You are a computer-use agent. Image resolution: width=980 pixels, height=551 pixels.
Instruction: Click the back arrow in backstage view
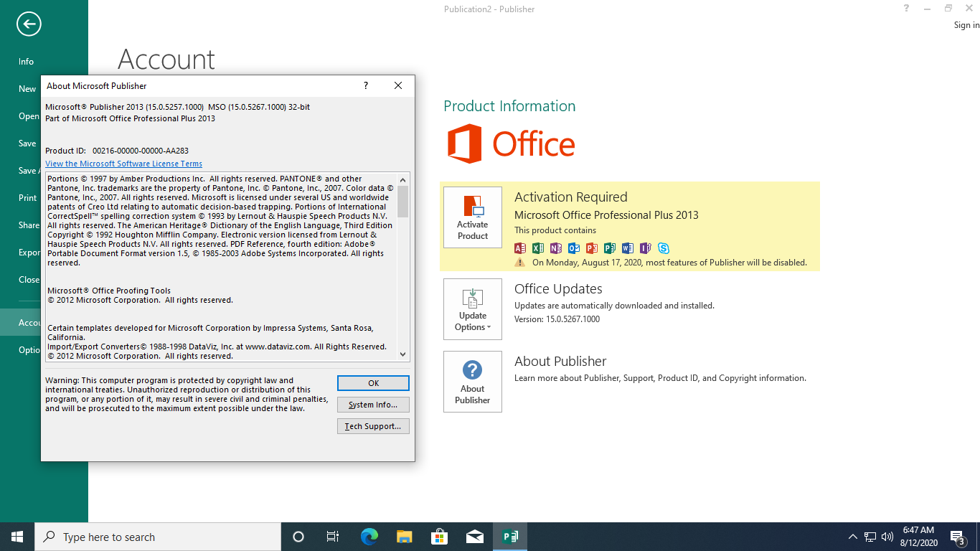[x=29, y=24]
